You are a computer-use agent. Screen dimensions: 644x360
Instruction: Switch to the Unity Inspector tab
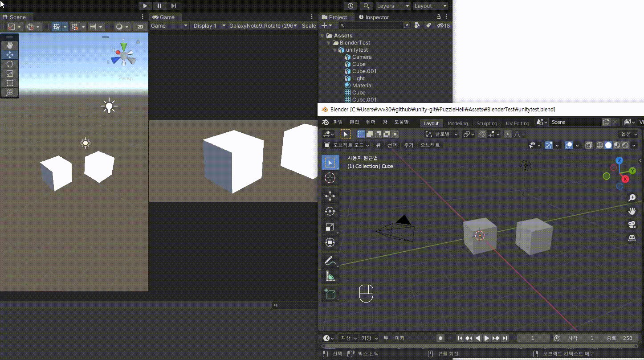tap(374, 17)
